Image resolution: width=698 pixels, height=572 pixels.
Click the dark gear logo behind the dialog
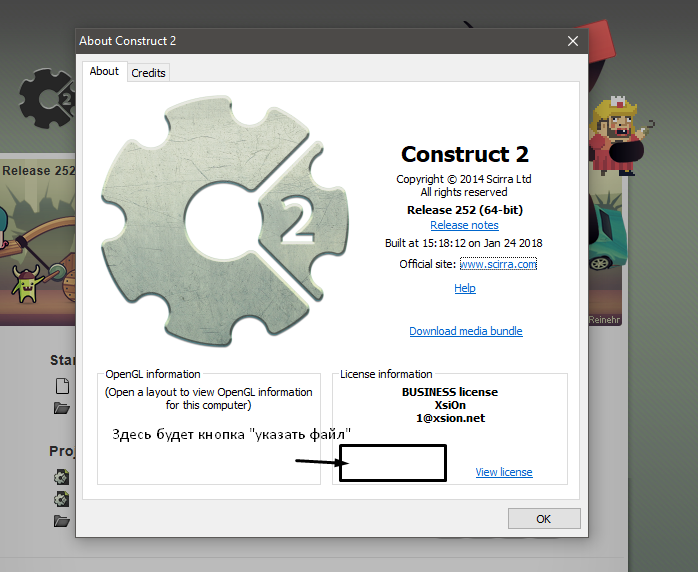click(45, 100)
